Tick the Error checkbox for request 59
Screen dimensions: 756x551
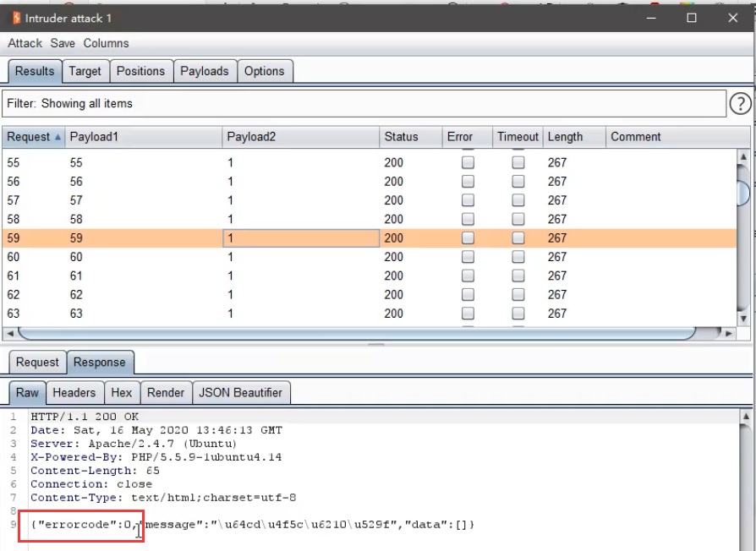tap(468, 238)
